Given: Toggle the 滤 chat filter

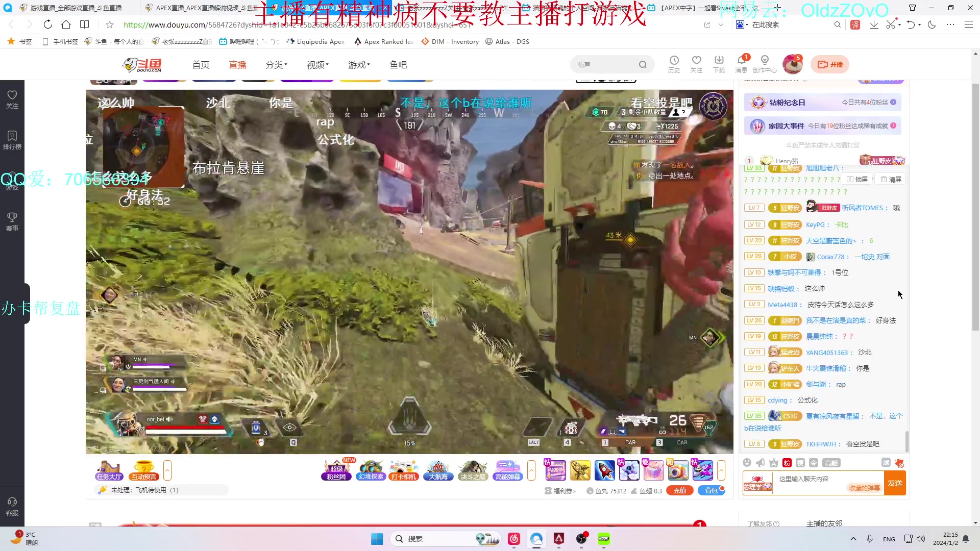Looking at the screenshot, I should click(886, 462).
